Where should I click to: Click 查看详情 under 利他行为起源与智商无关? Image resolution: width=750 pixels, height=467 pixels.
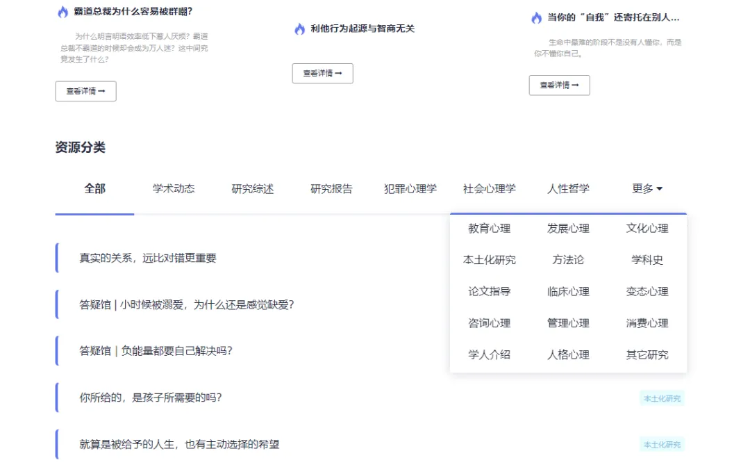pyautogui.click(x=322, y=73)
